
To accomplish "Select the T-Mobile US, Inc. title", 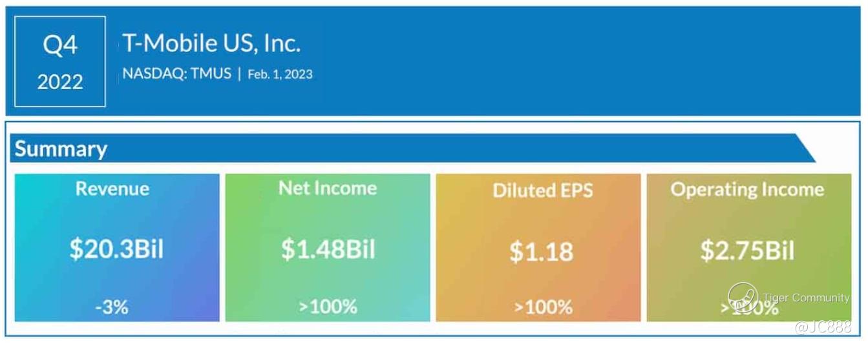I will tap(211, 43).
